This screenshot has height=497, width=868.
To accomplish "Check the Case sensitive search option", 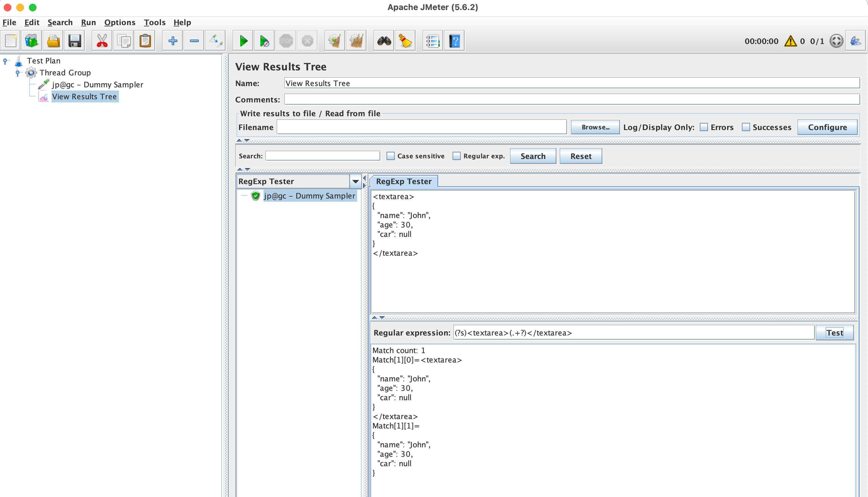I will point(390,156).
